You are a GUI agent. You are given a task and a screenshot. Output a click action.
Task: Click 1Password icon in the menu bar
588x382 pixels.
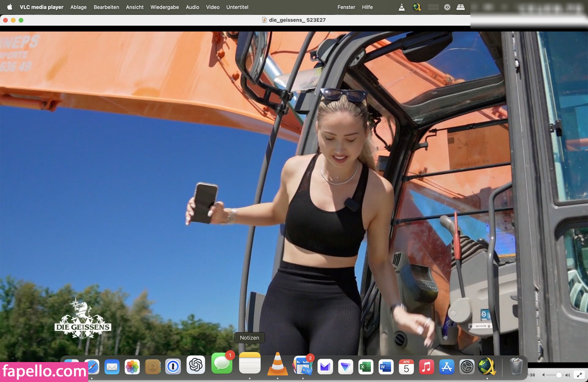[447, 7]
